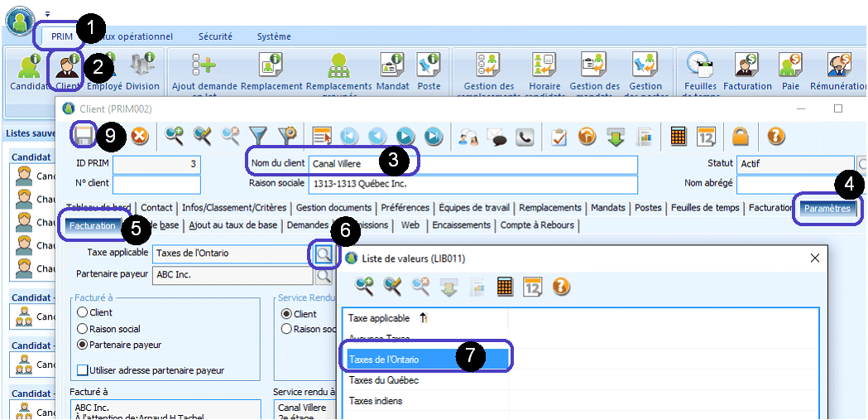The width and height of the screenshot is (868, 420).
Task: Sort list by Taxe applicable column header
Action: [x=379, y=318]
